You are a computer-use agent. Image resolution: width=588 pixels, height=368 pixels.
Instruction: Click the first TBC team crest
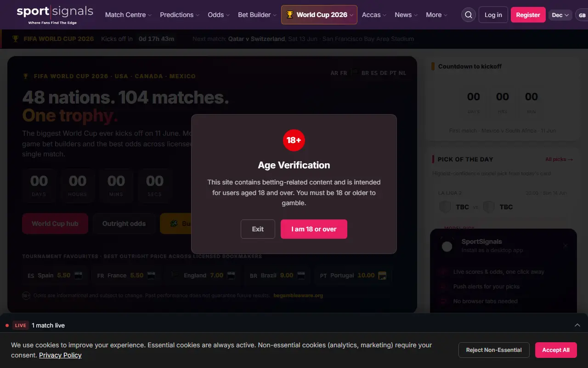coord(445,207)
